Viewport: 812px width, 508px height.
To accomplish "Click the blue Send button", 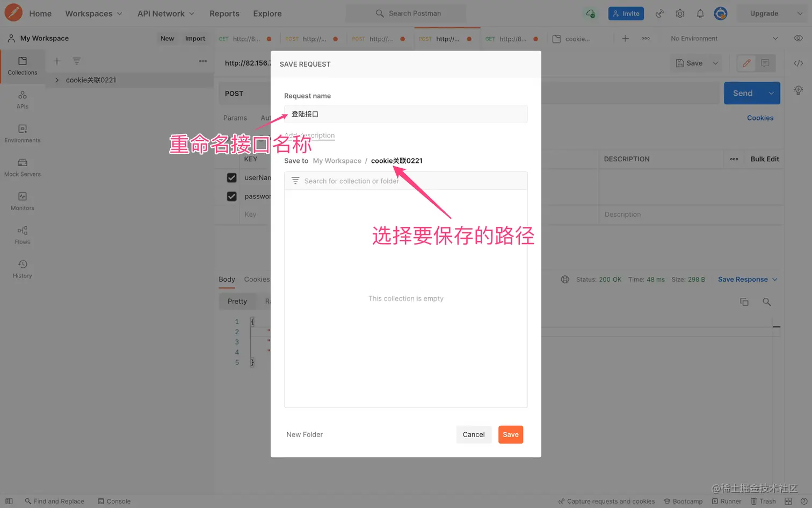I will (743, 93).
